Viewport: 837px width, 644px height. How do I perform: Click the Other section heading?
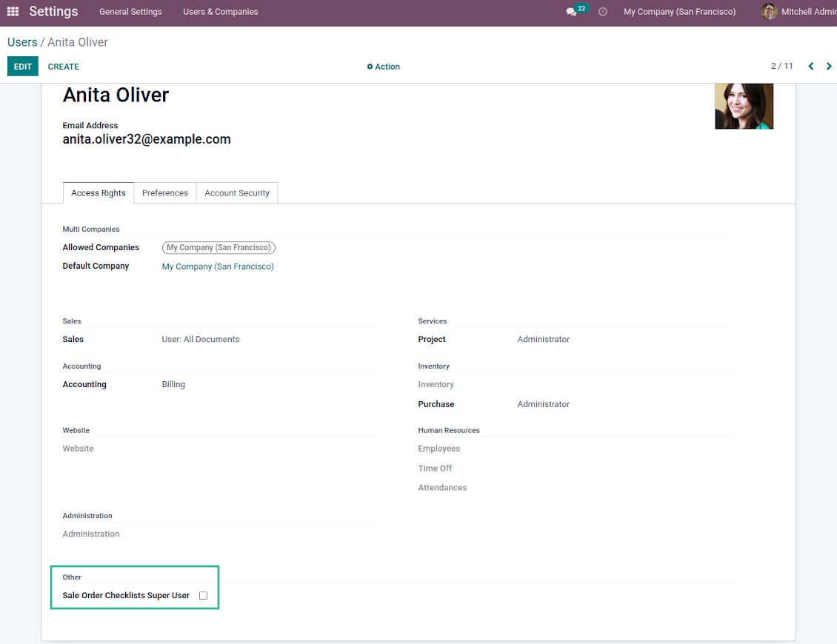click(72, 577)
